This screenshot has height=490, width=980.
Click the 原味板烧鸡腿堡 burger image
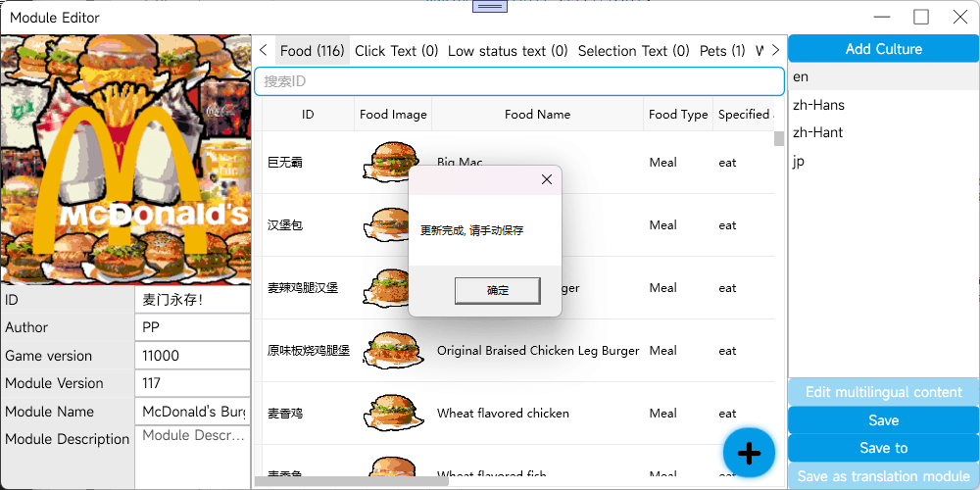(x=391, y=351)
